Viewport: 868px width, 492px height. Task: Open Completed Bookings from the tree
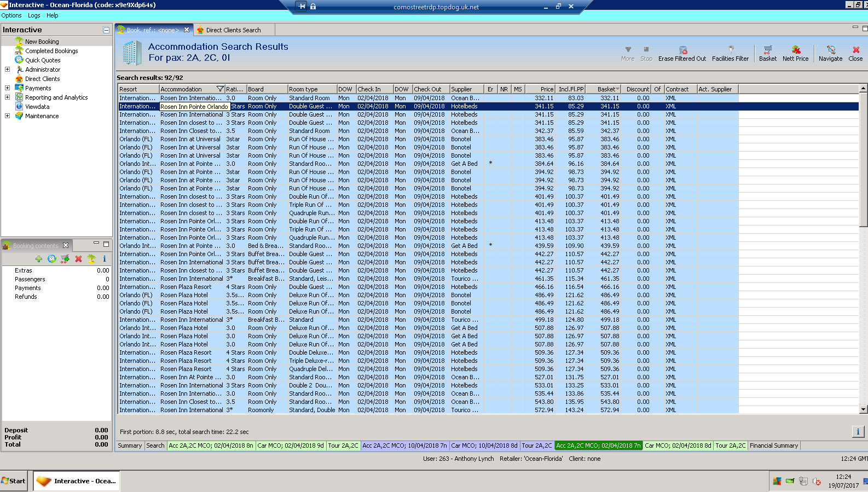click(51, 51)
